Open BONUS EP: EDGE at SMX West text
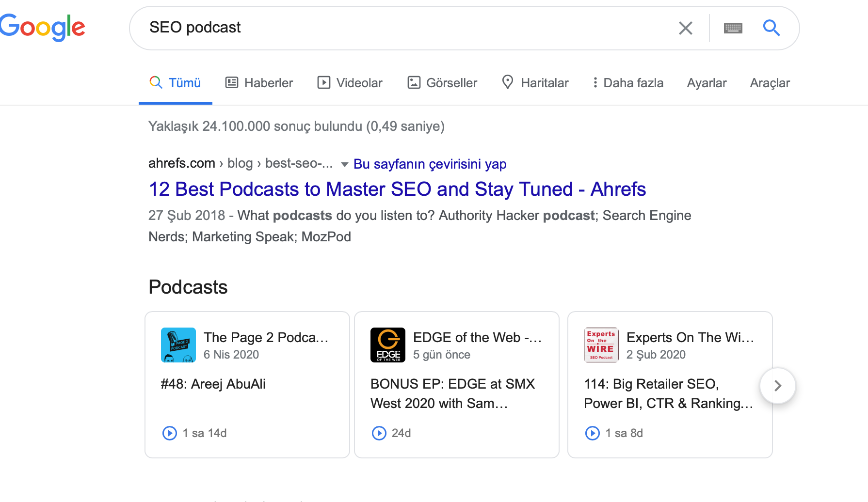 (x=452, y=393)
